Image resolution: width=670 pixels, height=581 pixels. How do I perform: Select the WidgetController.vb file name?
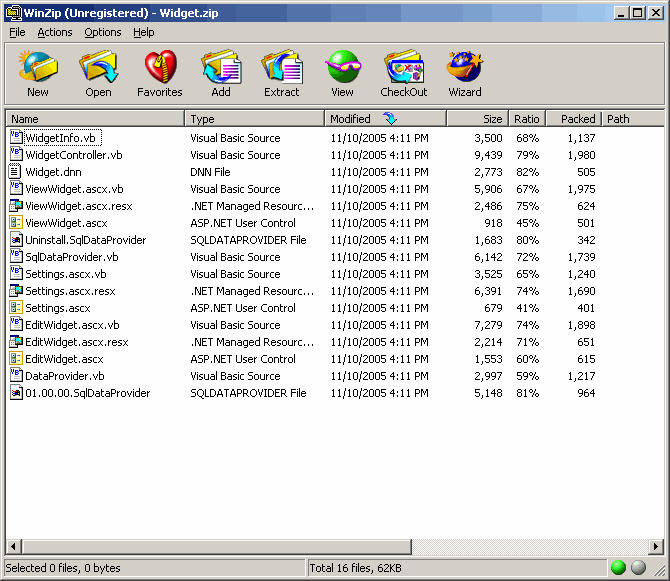[74, 155]
